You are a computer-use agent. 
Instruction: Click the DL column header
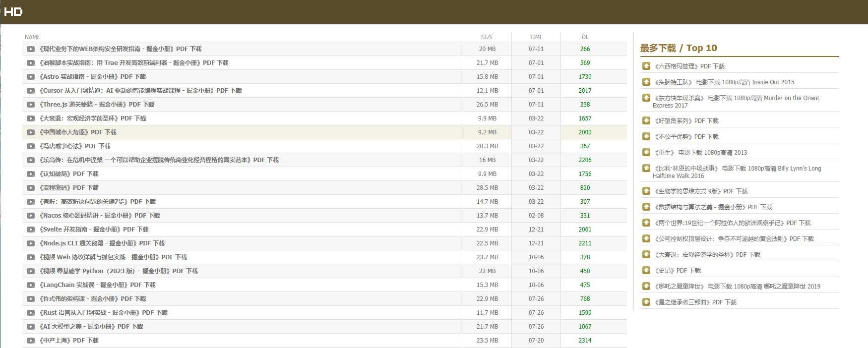pyautogui.click(x=585, y=37)
